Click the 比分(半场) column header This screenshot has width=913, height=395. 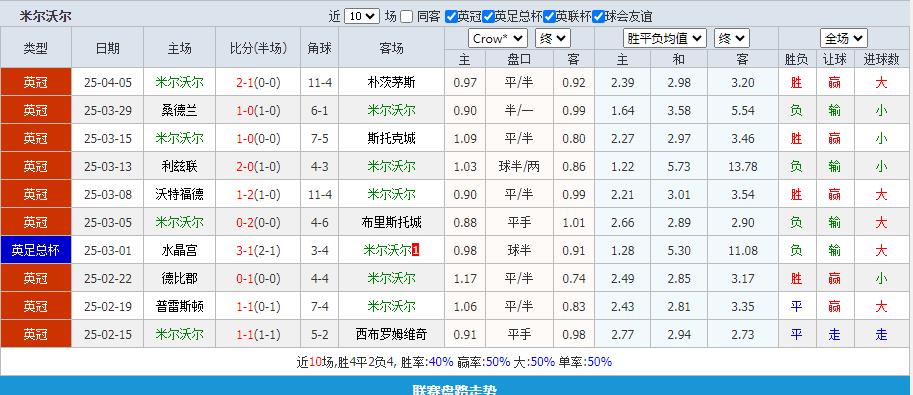[x=259, y=48]
